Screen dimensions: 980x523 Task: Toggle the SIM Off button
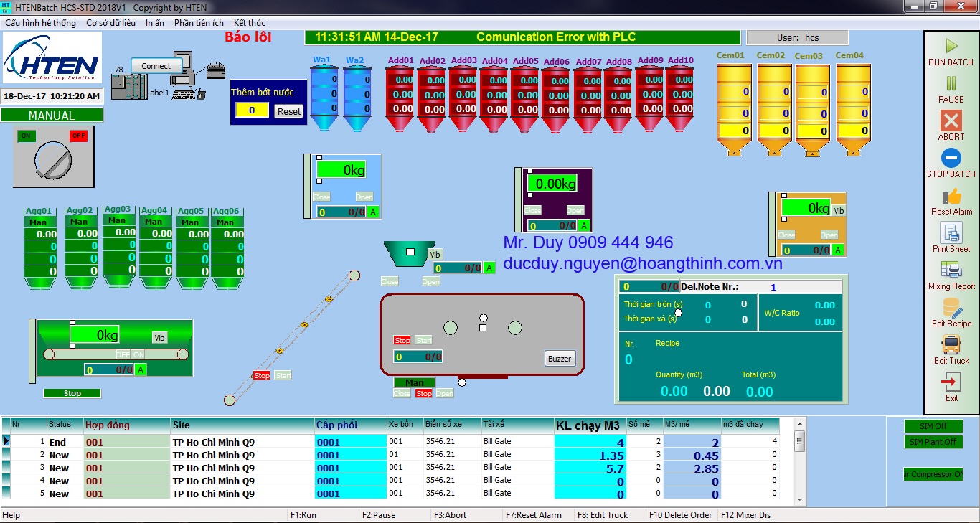[x=933, y=426]
